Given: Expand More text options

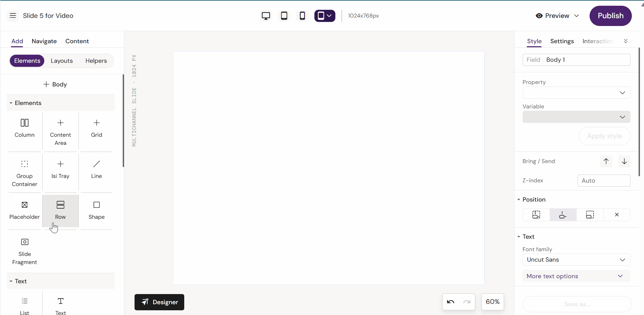Looking at the screenshot, I should 576,276.
